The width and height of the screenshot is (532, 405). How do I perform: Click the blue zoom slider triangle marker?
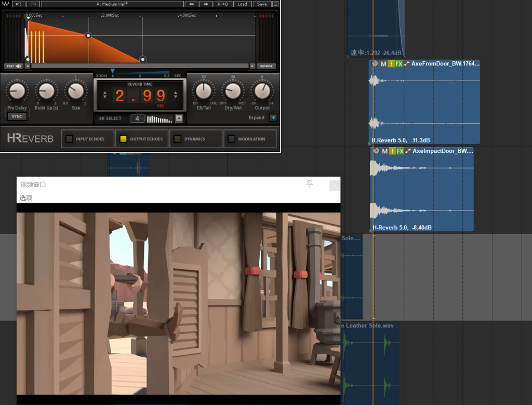112,71
